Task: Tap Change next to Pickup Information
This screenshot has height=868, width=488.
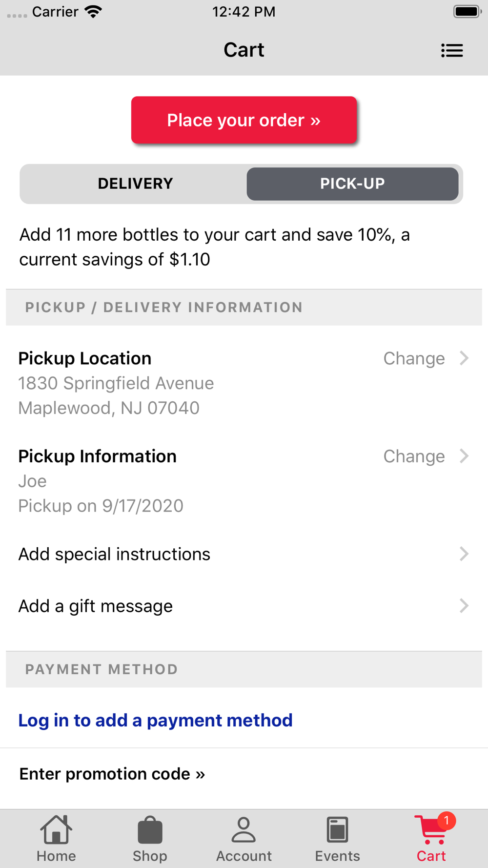Action: [414, 456]
